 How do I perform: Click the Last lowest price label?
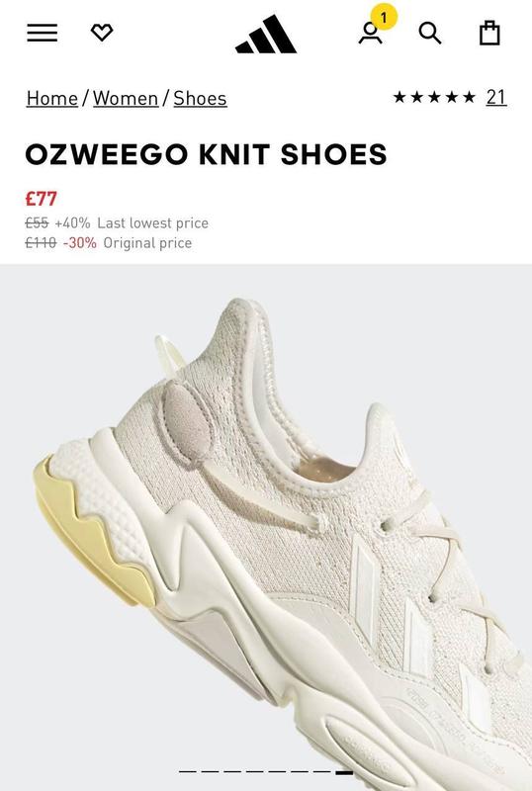coord(153,223)
